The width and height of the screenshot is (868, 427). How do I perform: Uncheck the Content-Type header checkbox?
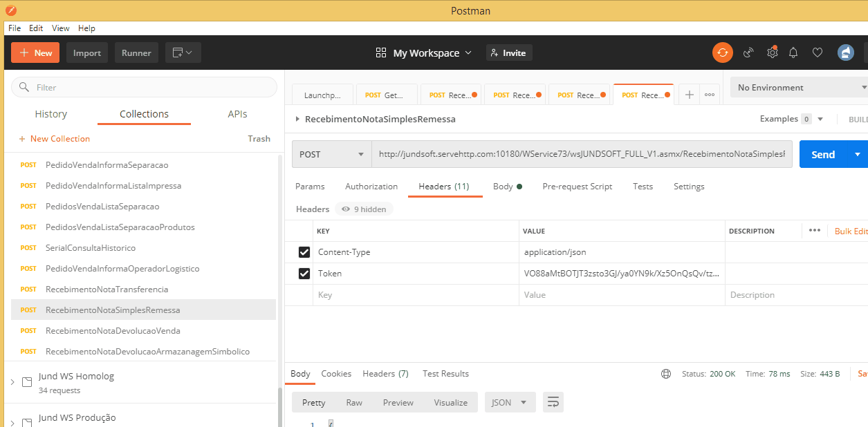[x=304, y=252]
